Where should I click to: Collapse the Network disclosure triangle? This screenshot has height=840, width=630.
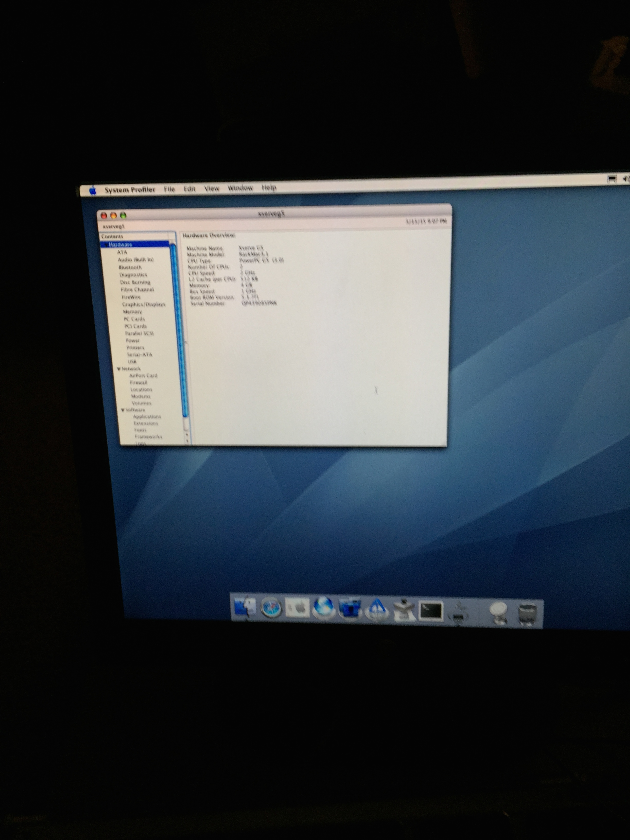pos(119,369)
